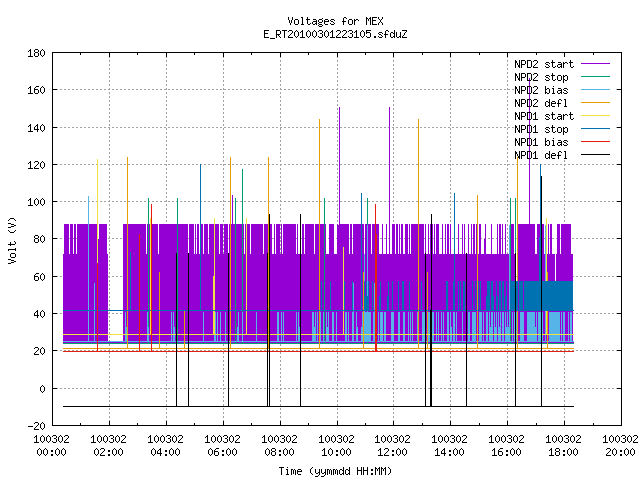Image resolution: width=640 pixels, height=480 pixels.
Task: Click the x-axis tick label 14:00
Action: (449, 452)
